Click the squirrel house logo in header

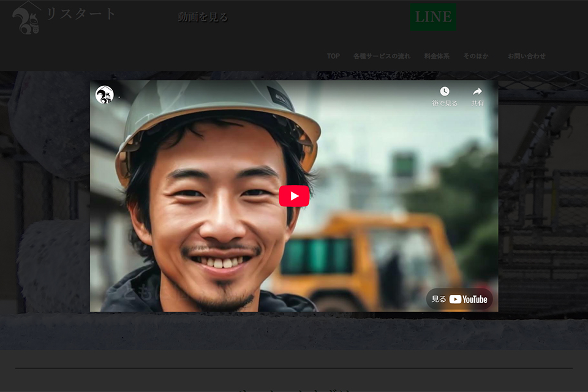pyautogui.click(x=26, y=18)
